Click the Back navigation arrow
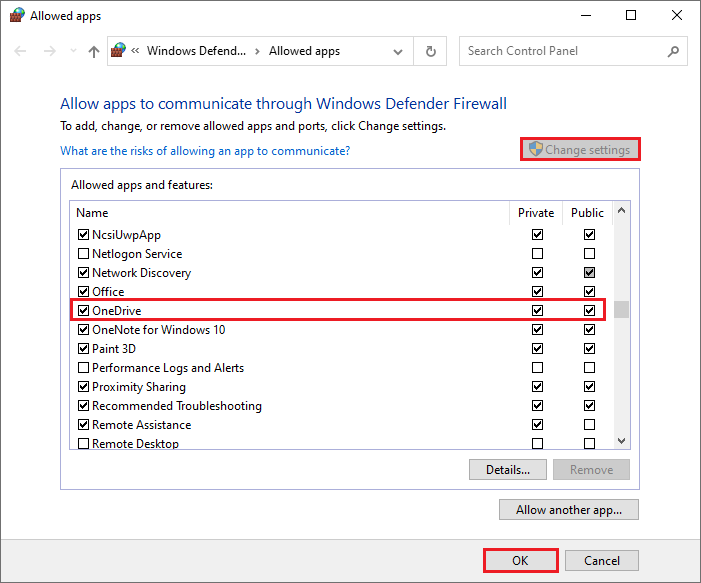Image resolution: width=701 pixels, height=583 pixels. point(20,51)
